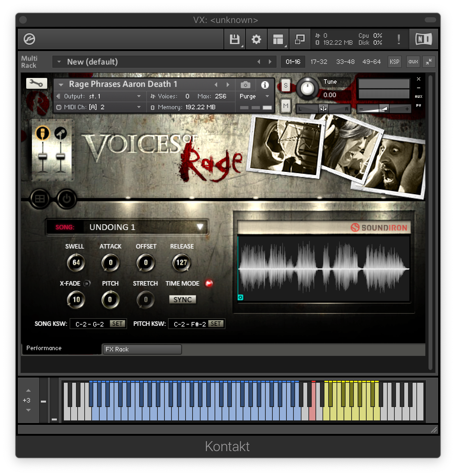This screenshot has height=476, width=456.
Task: Toggle the Mute M button
Action: click(x=285, y=106)
